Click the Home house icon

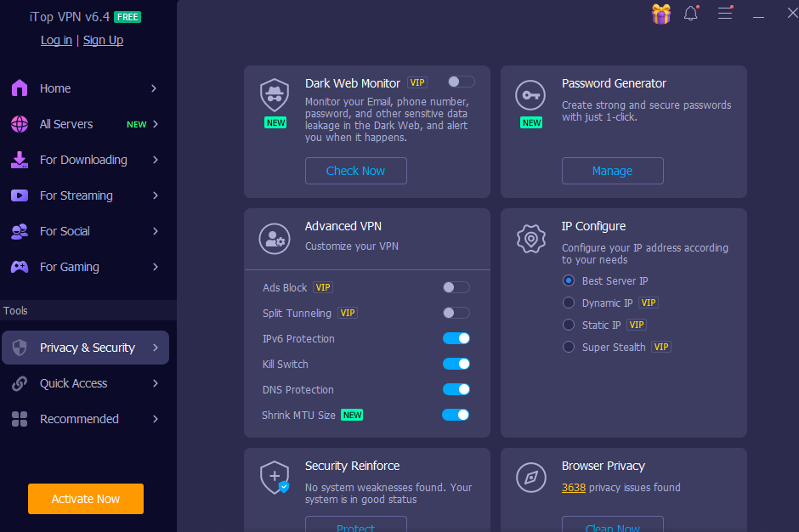20,88
